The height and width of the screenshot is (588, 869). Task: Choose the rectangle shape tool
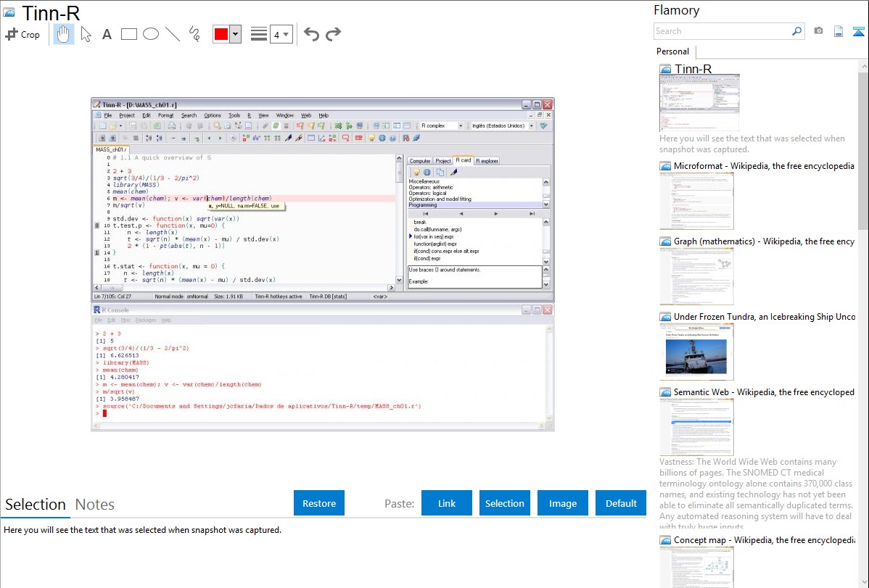click(x=128, y=34)
